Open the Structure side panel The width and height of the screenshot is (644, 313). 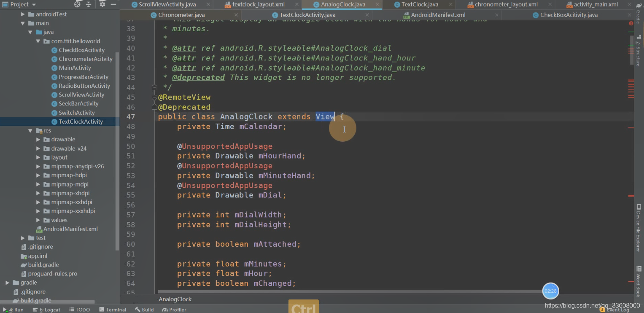(x=638, y=51)
